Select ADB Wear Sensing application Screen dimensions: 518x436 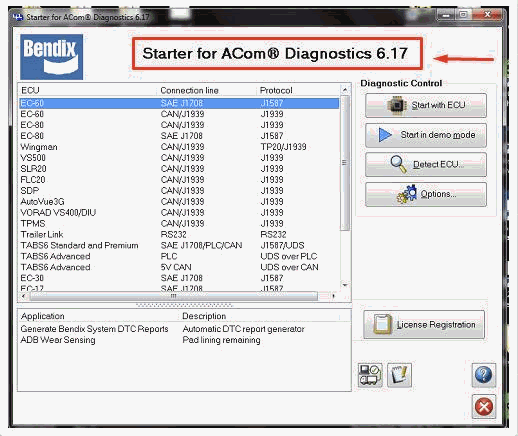point(58,340)
